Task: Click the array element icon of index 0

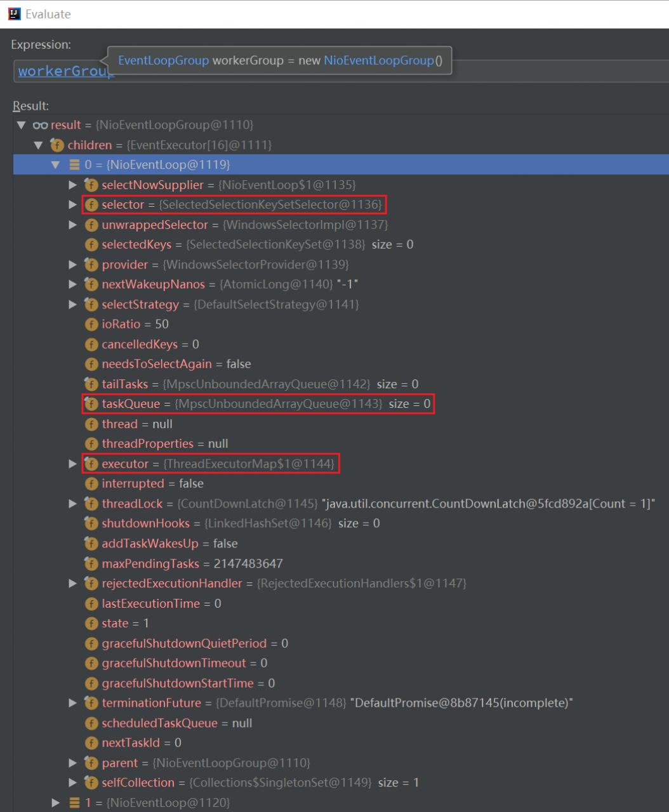Action: coord(74,165)
